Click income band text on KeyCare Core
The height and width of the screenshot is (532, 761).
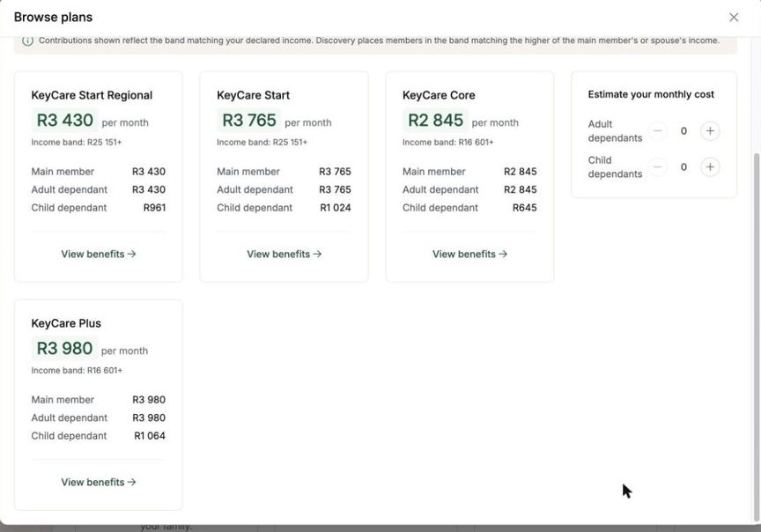coord(448,142)
